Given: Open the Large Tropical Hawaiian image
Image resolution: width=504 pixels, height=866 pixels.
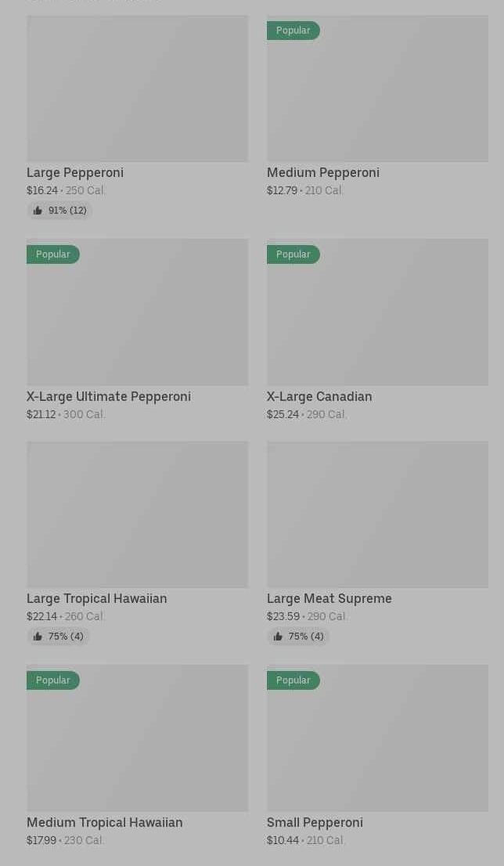Looking at the screenshot, I should click(x=137, y=514).
